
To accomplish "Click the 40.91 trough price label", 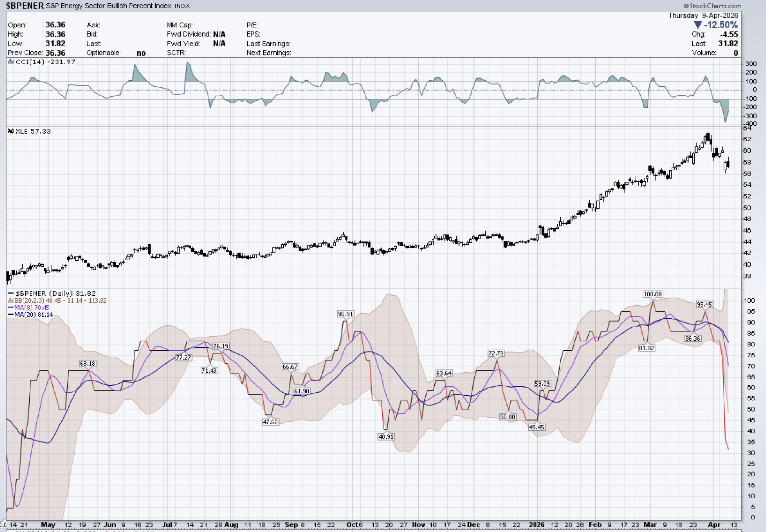I will pos(386,436).
